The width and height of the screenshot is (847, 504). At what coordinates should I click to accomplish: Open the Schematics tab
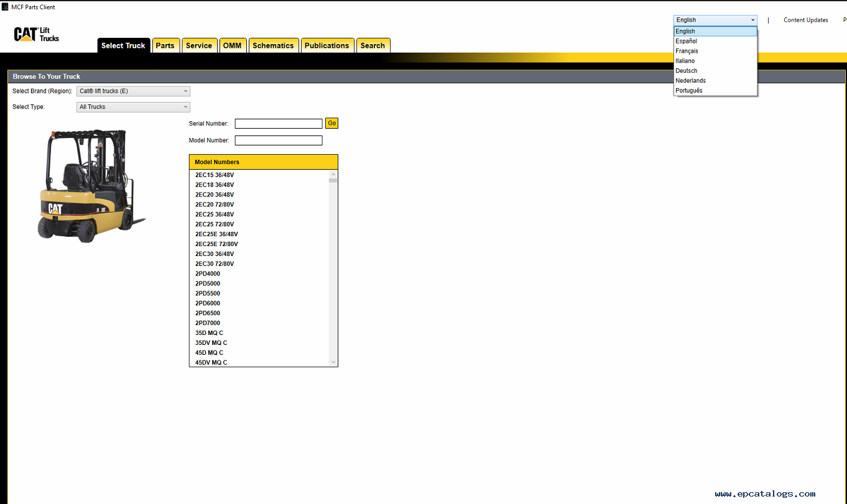point(273,45)
